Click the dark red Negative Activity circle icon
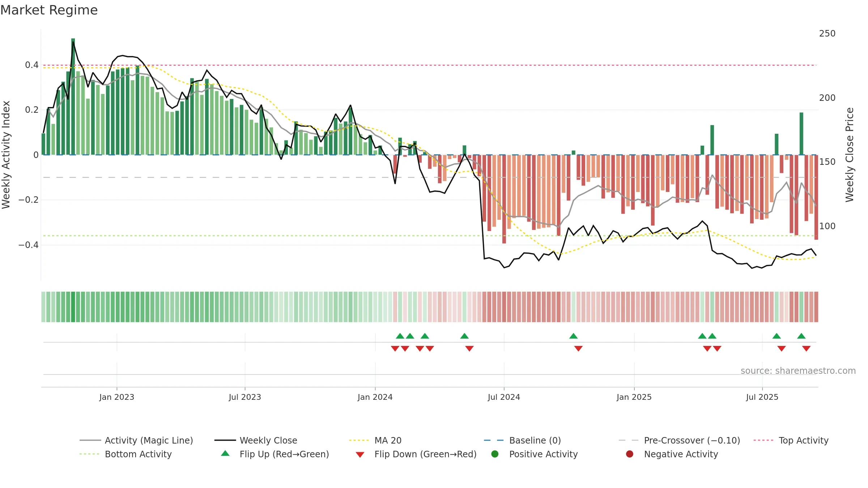The height and width of the screenshot is (488, 868). pyautogui.click(x=630, y=454)
